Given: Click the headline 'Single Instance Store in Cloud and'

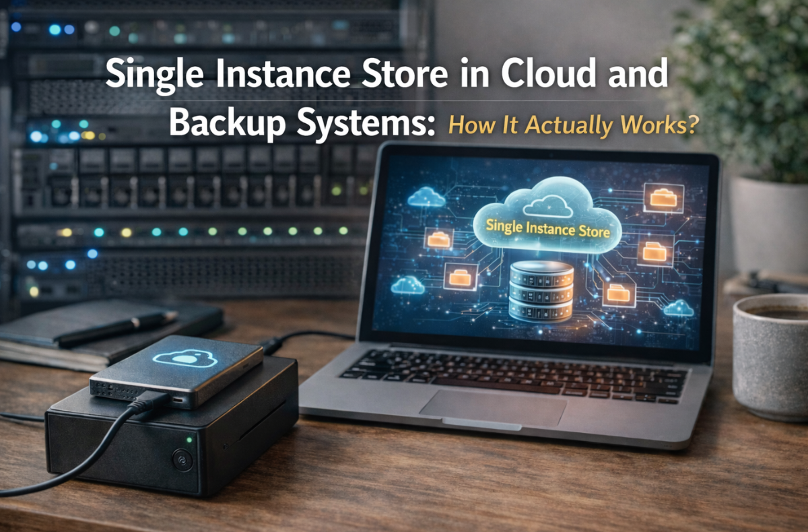Looking at the screenshot, I should pos(386,75).
